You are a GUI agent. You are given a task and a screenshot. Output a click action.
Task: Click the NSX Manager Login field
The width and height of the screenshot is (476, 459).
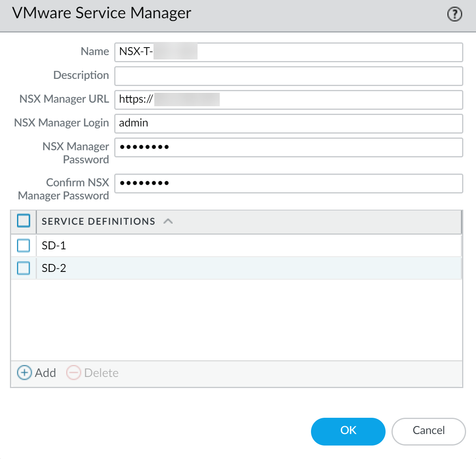[289, 124]
